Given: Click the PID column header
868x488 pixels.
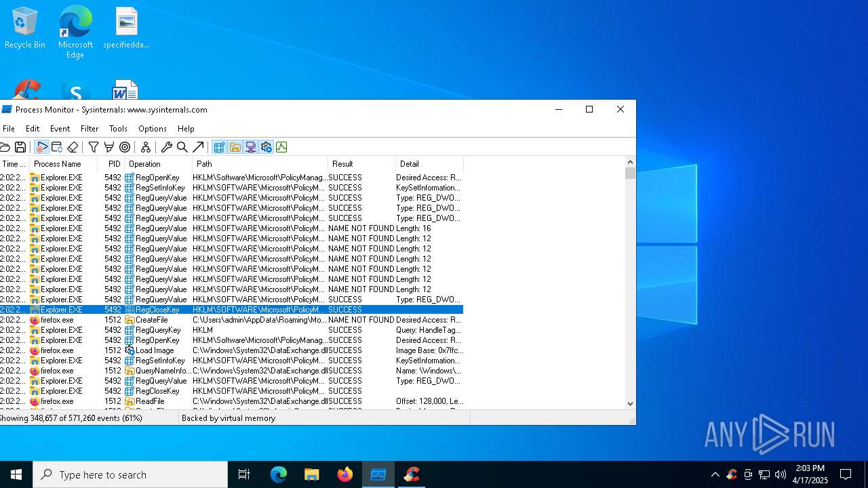Looking at the screenshot, I should point(111,164).
